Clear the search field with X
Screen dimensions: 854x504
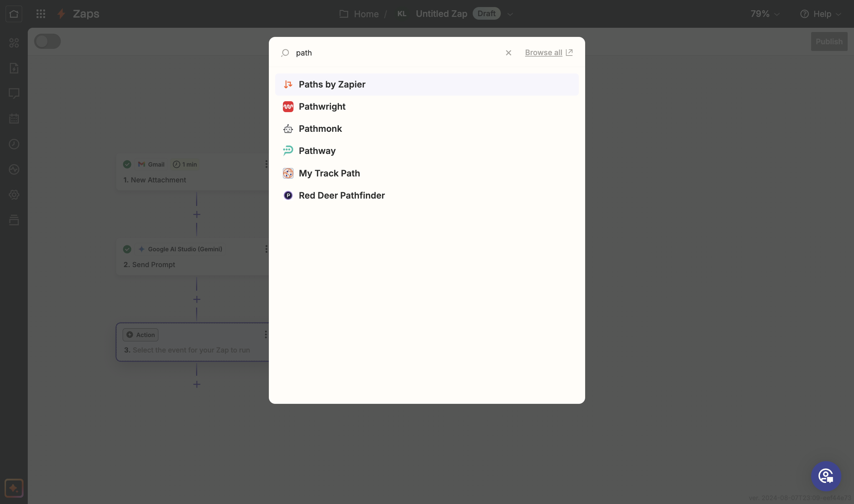pos(508,53)
